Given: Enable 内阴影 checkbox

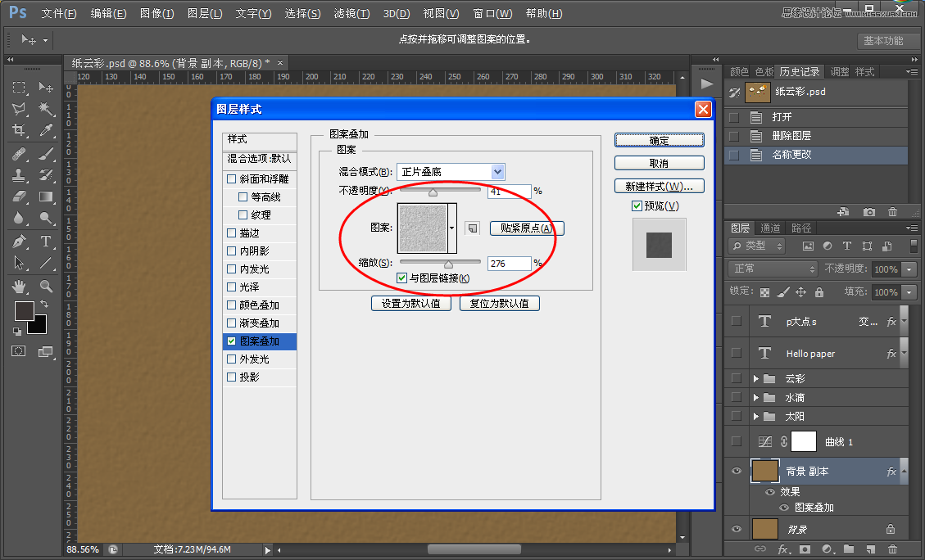Looking at the screenshot, I should 232,251.
